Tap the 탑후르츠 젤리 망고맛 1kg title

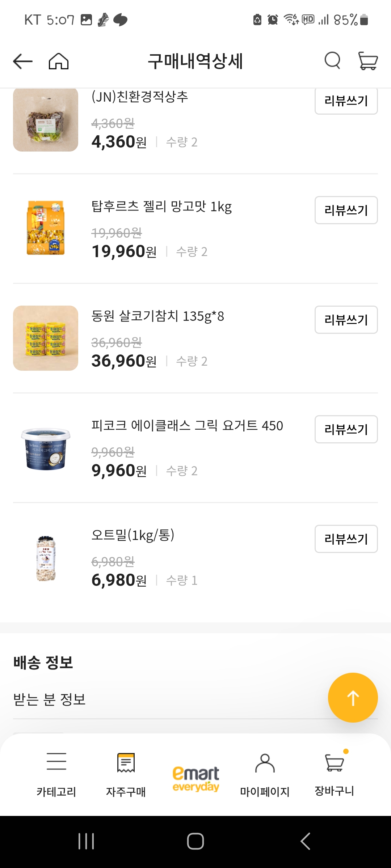coord(161,207)
